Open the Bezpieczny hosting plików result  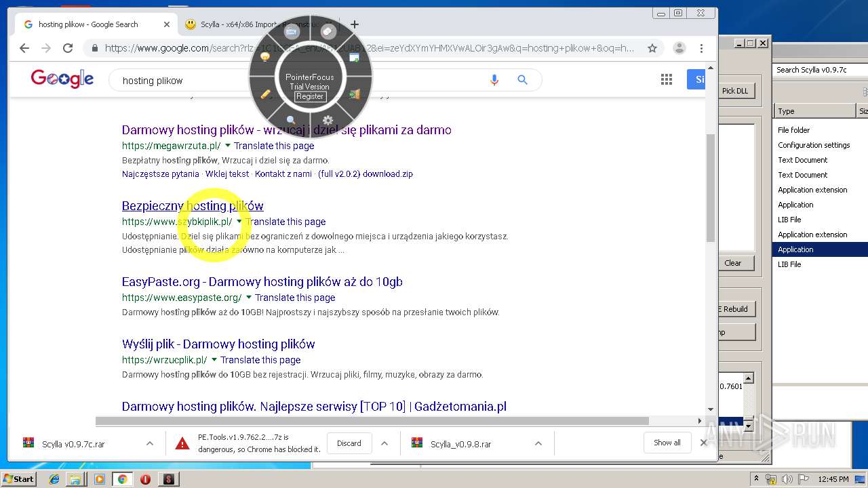tap(193, 205)
